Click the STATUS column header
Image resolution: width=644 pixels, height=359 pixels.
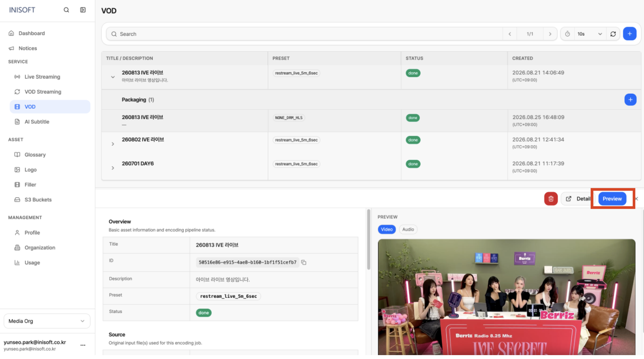coord(414,58)
